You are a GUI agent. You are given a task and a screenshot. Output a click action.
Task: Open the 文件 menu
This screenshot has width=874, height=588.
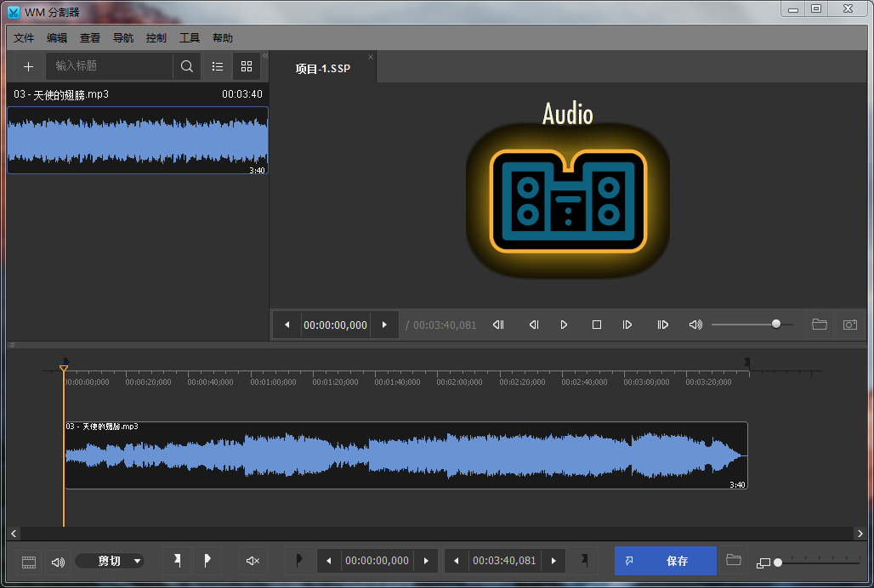click(24, 38)
